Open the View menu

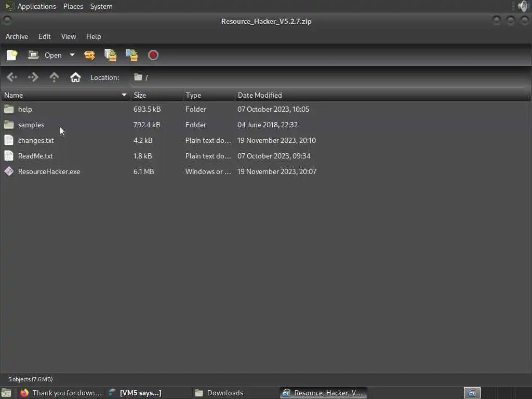(69, 36)
